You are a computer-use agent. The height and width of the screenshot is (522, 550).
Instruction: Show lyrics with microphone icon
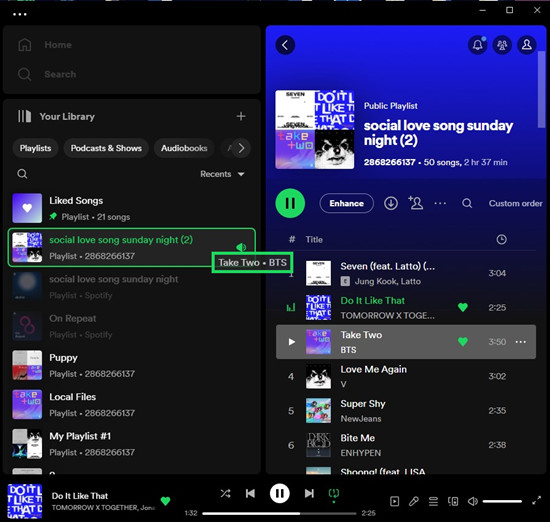pyautogui.click(x=414, y=502)
